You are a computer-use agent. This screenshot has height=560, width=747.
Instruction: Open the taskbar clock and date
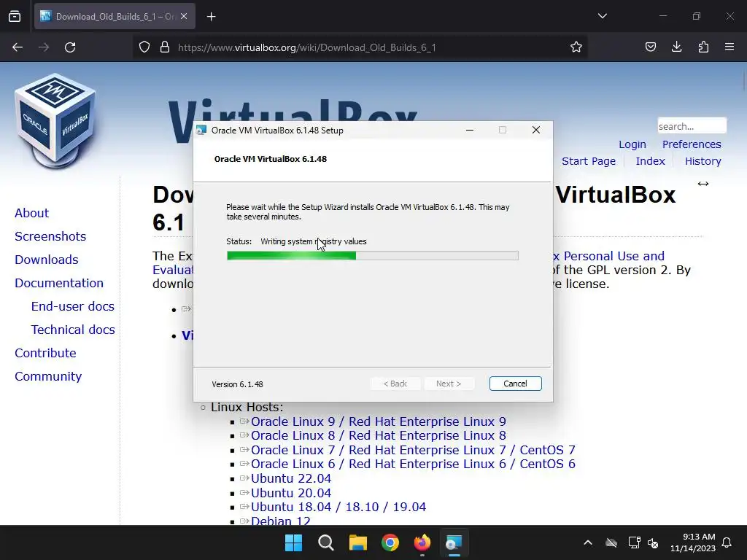click(x=693, y=542)
